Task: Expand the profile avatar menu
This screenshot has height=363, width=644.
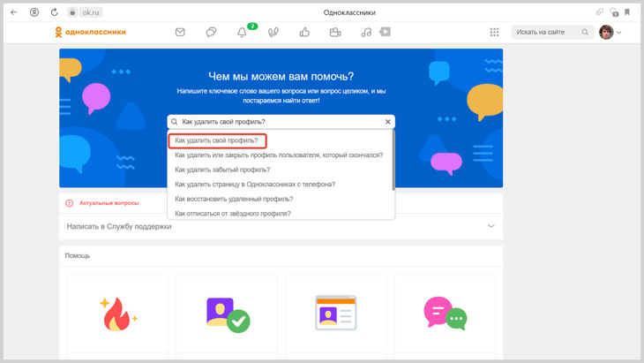Action: [x=610, y=32]
